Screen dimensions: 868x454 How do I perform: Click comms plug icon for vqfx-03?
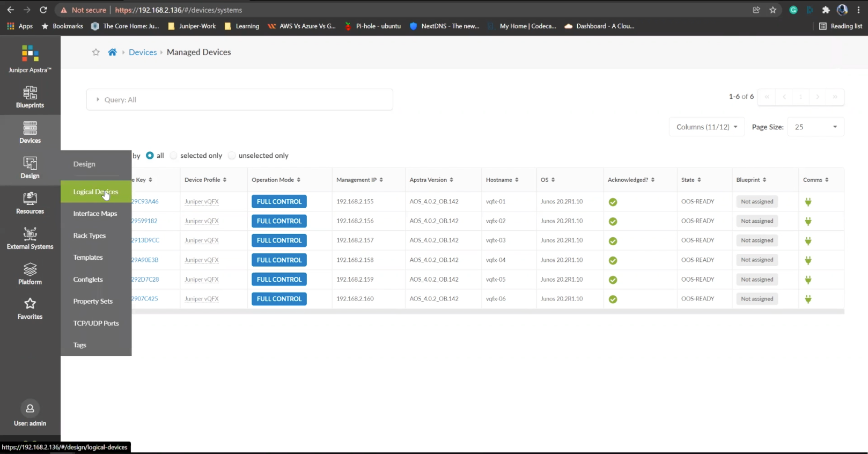(x=808, y=241)
